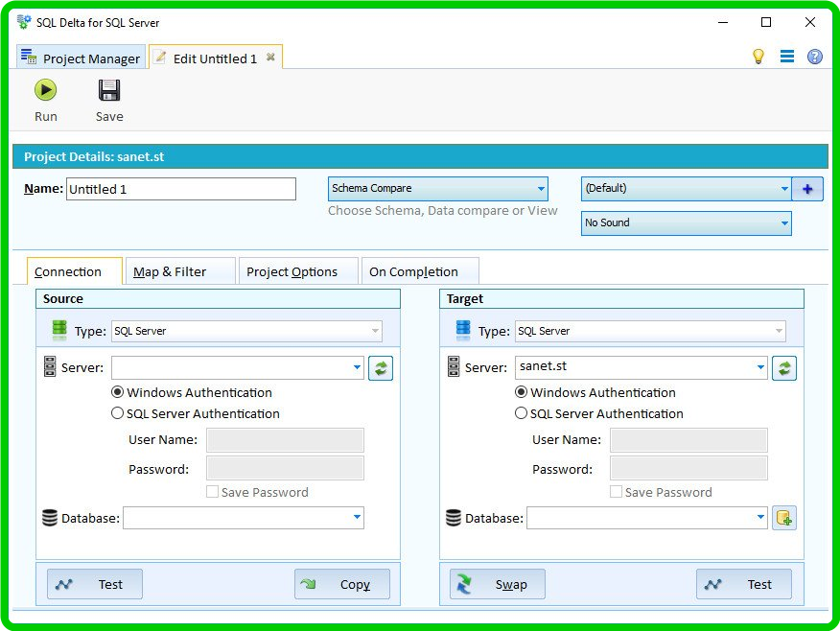Click the Target server rack icon
840x631 pixels.
point(454,366)
